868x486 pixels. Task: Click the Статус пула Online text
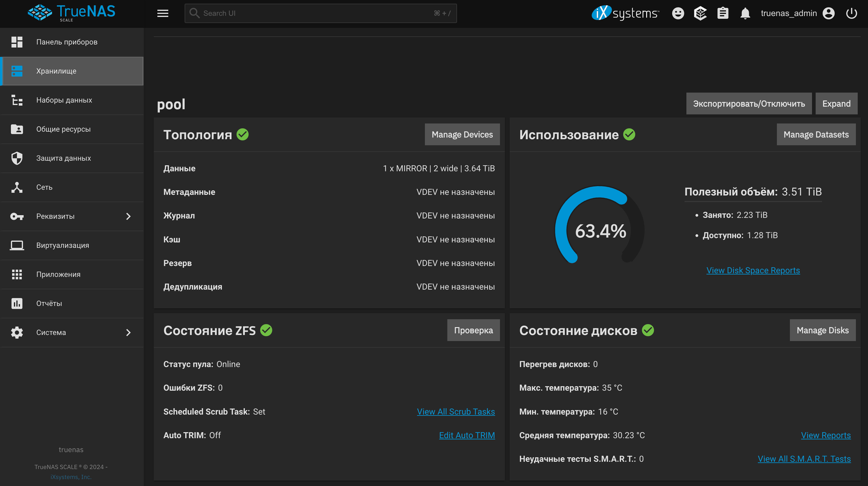(x=202, y=364)
